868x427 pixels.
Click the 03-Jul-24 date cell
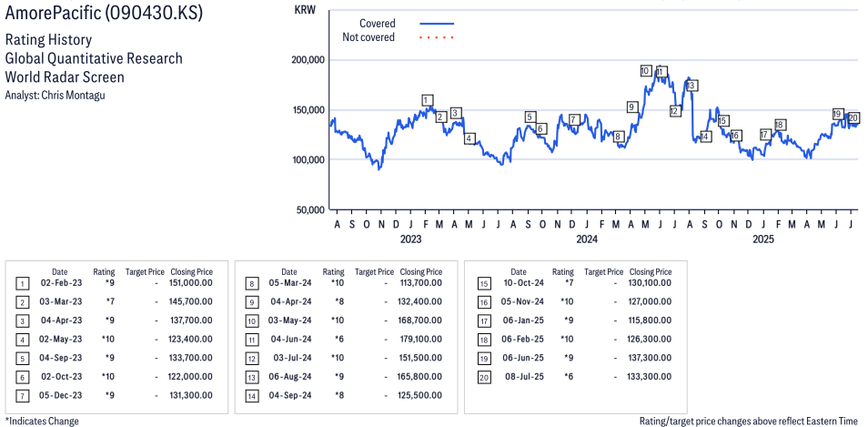291,358
